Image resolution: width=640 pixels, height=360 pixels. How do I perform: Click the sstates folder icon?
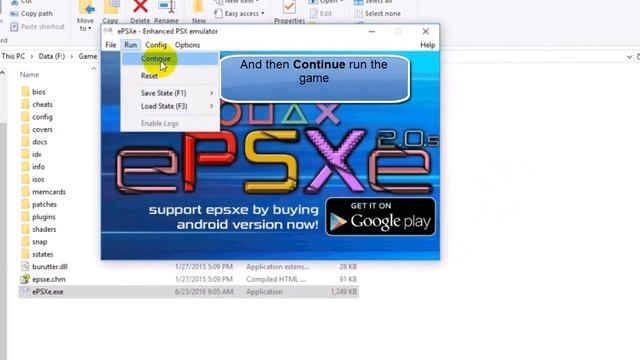[x=25, y=254]
